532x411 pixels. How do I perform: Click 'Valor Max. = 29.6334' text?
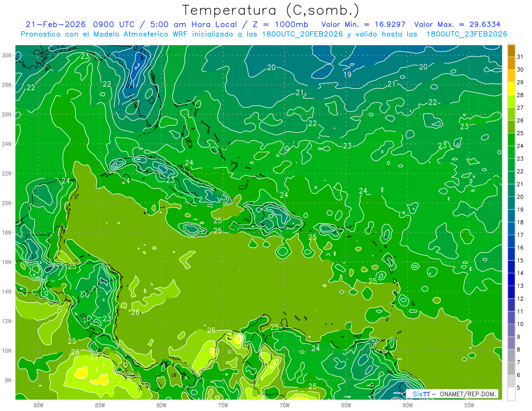[x=458, y=24]
